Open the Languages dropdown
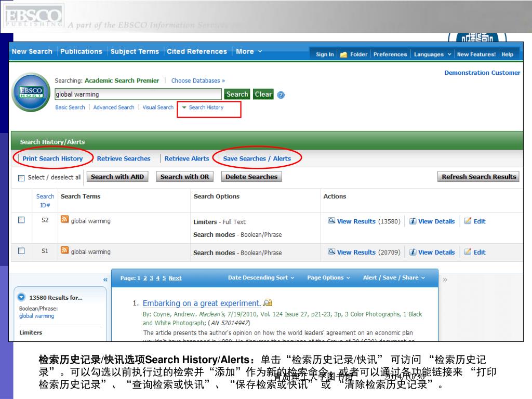The height and width of the screenshot is (399, 532). pyautogui.click(x=432, y=54)
